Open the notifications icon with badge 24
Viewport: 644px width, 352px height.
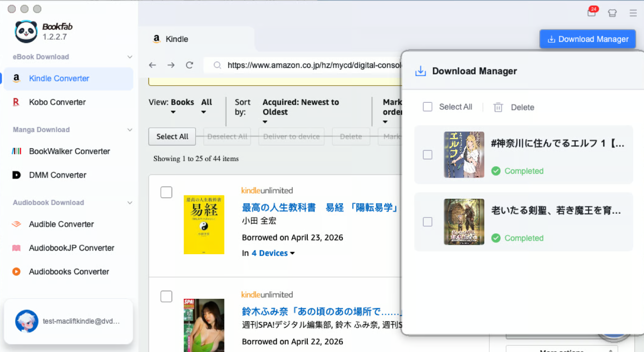[x=592, y=12]
